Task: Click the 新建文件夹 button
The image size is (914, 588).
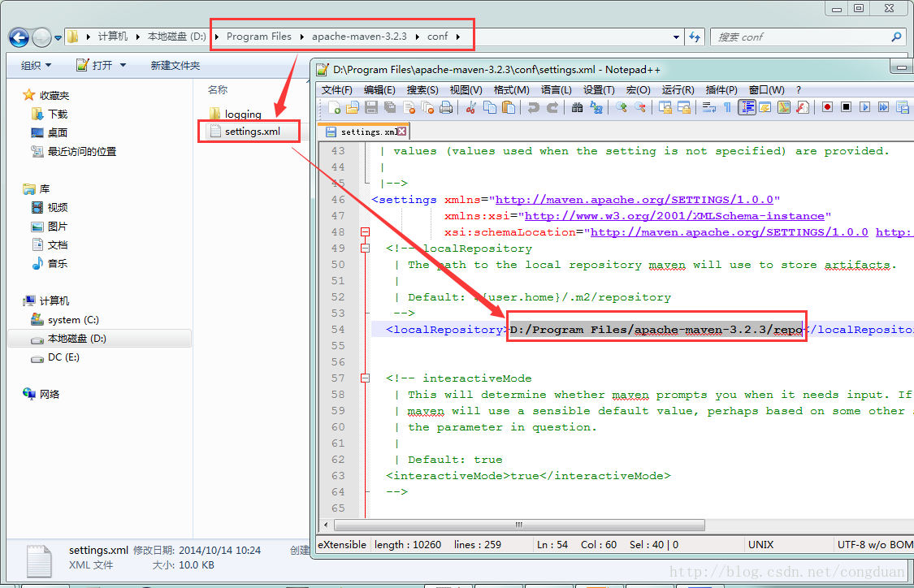Action: 175,65
